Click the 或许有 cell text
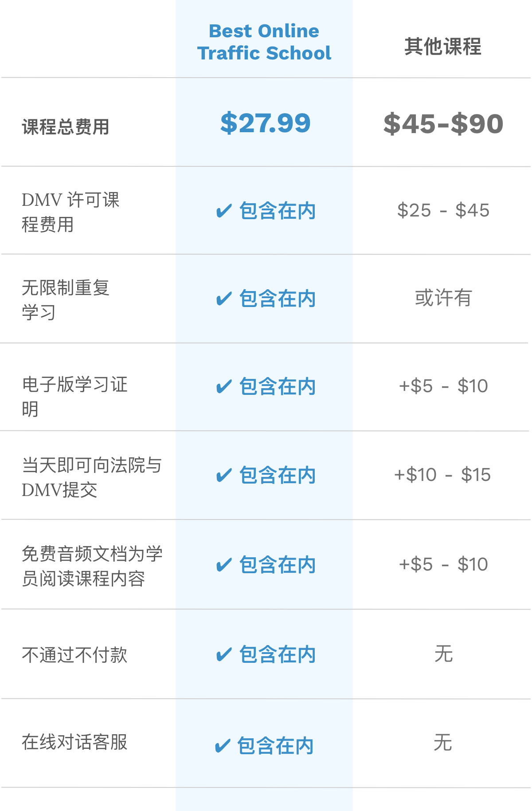The width and height of the screenshot is (532, 811). pos(443,298)
